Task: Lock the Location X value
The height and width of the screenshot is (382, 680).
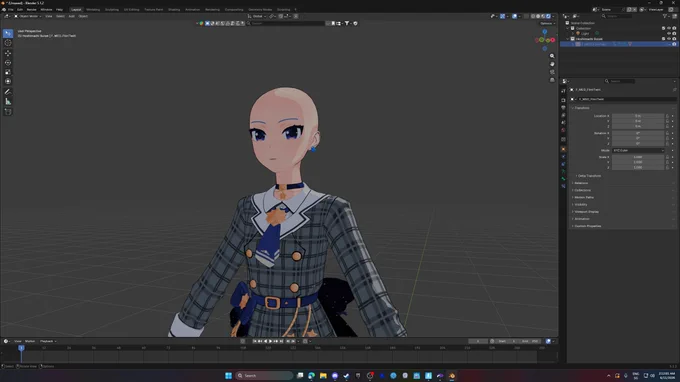Action: coord(667,116)
